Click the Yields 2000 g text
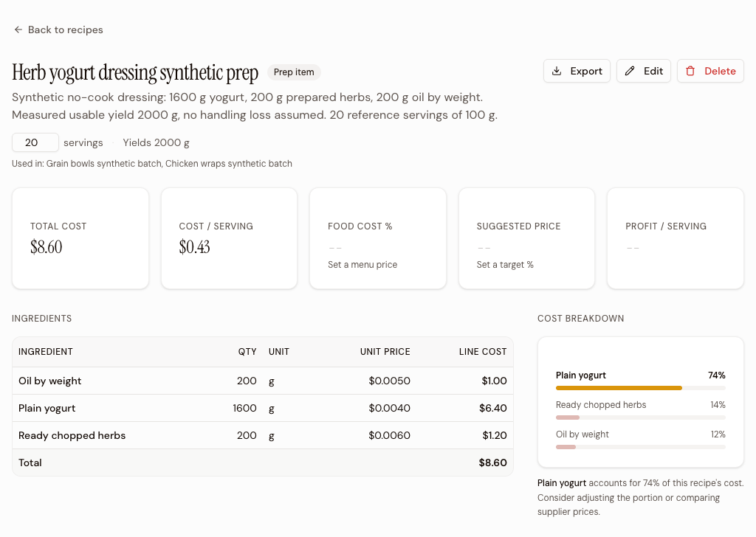The height and width of the screenshot is (537, 756). [157, 142]
